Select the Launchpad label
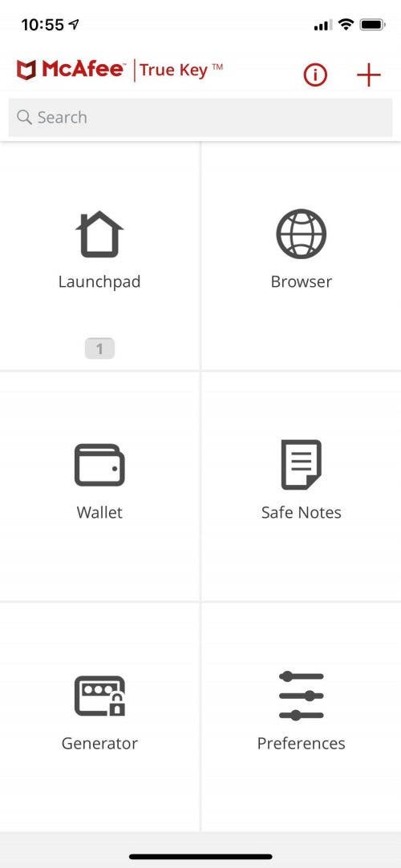Screen dimensions: 401x868 pyautogui.click(x=99, y=282)
